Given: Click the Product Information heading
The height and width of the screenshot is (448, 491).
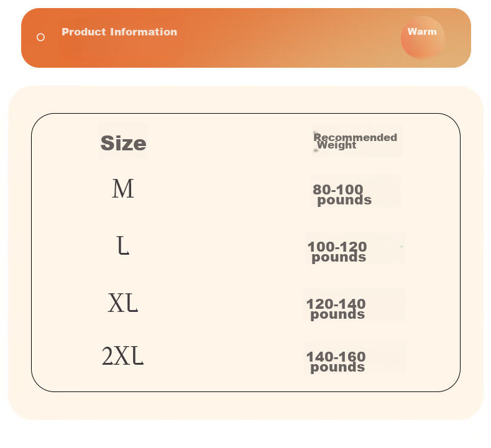Looking at the screenshot, I should click(x=119, y=32).
